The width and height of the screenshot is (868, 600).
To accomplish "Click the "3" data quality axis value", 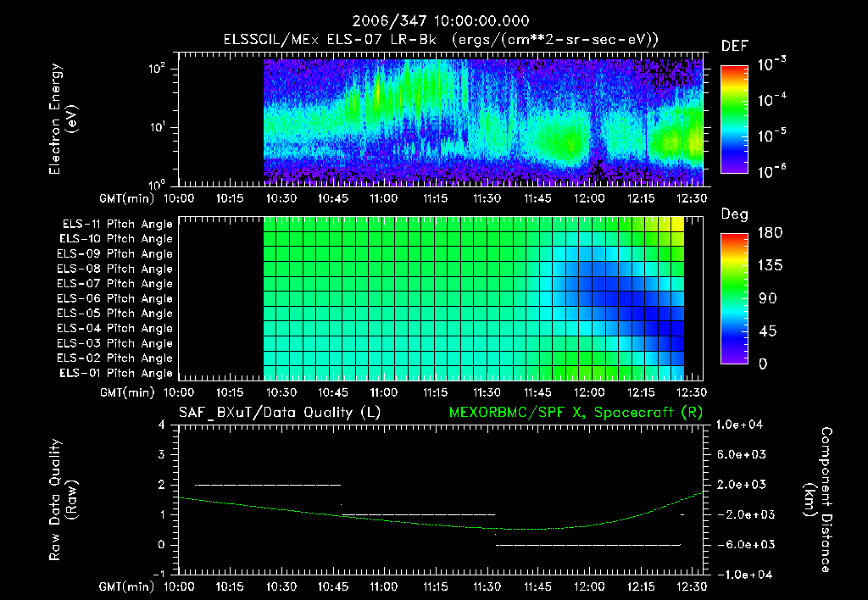I will pos(161,454).
